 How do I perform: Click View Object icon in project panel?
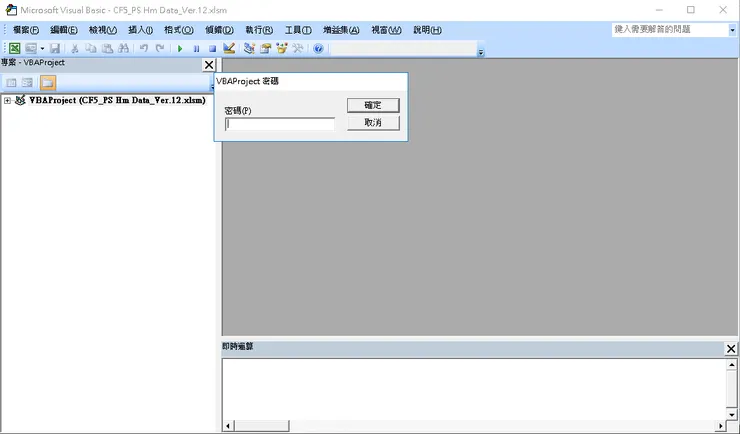pos(27,83)
